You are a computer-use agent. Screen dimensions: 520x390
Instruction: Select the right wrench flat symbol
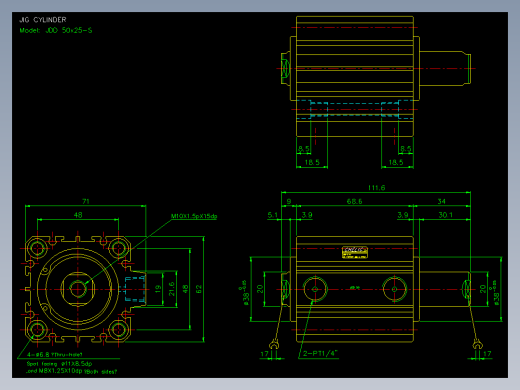tap(478, 344)
